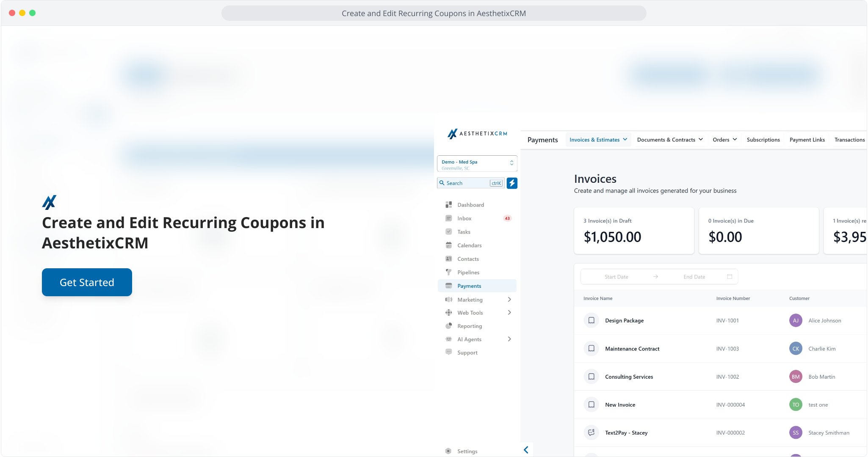The width and height of the screenshot is (868, 457).
Task: Click the Dashboard sidebar icon
Action: pyautogui.click(x=448, y=205)
